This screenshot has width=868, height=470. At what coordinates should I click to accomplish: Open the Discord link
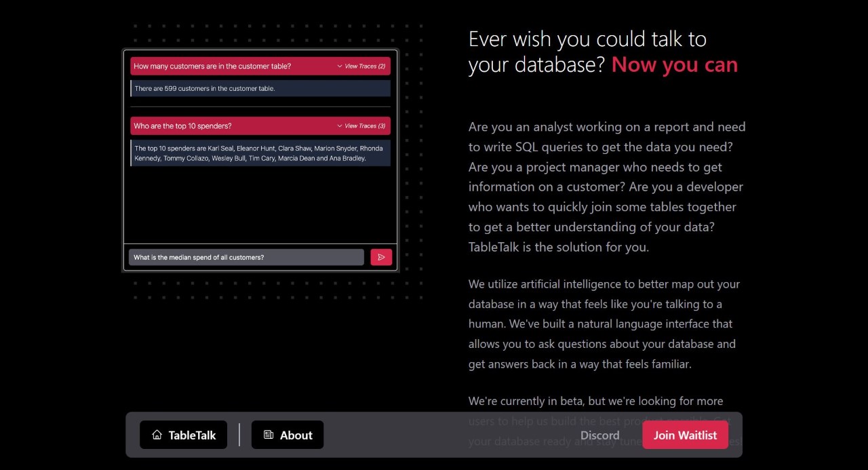tap(600, 435)
